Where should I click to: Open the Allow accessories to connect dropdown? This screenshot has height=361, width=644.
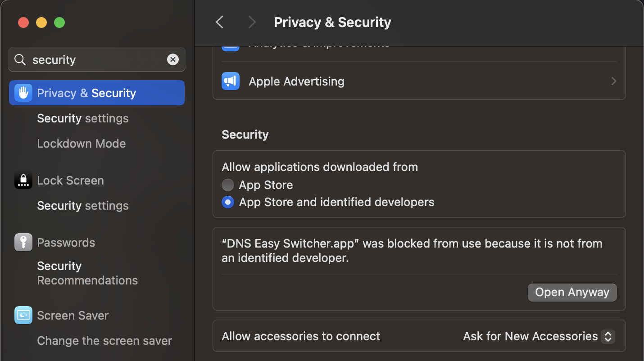539,336
